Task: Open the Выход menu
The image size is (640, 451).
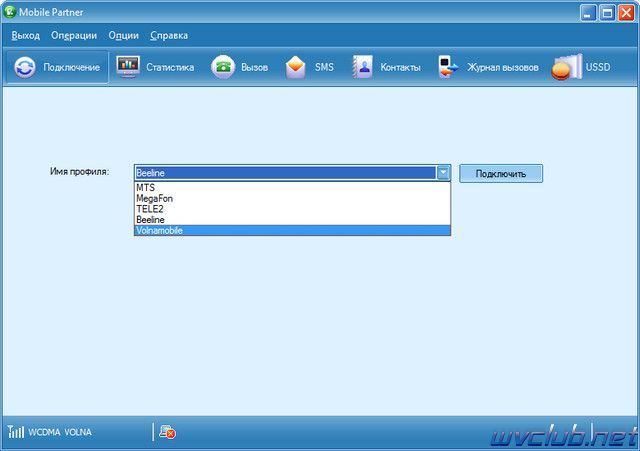Action: coord(25,36)
